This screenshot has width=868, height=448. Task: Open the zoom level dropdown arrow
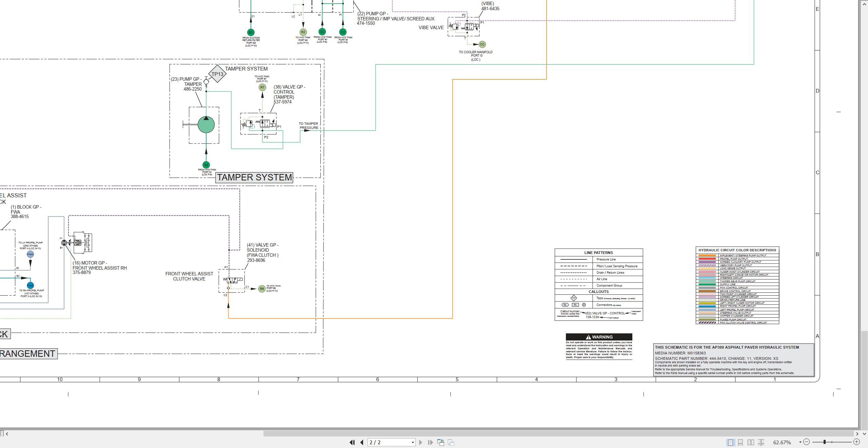(x=800, y=442)
